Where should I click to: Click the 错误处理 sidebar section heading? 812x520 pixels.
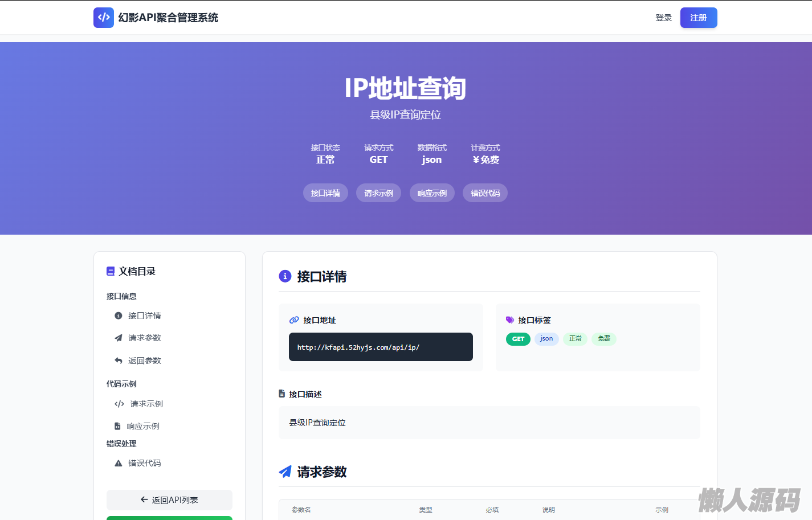tap(121, 444)
